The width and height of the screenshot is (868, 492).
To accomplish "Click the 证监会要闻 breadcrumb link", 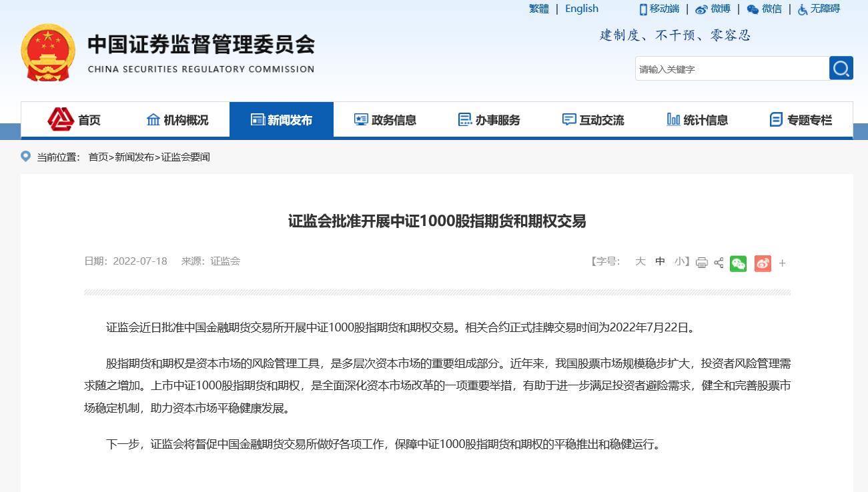I will (185, 157).
